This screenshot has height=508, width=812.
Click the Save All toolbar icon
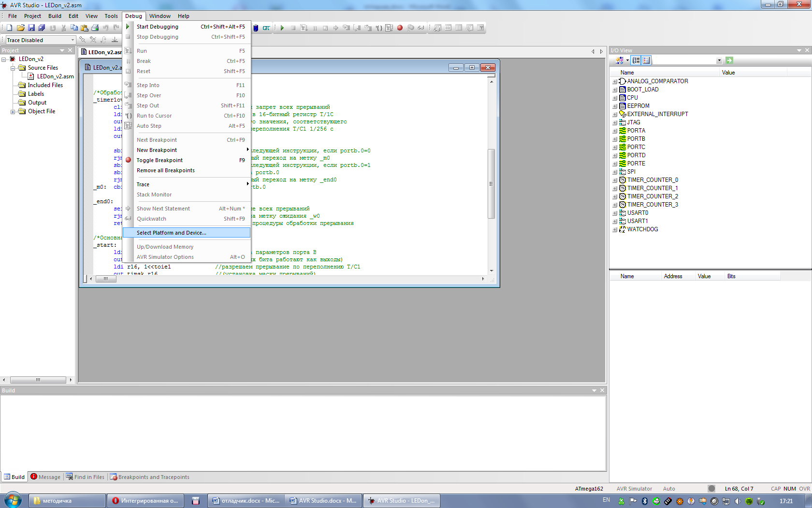point(42,28)
